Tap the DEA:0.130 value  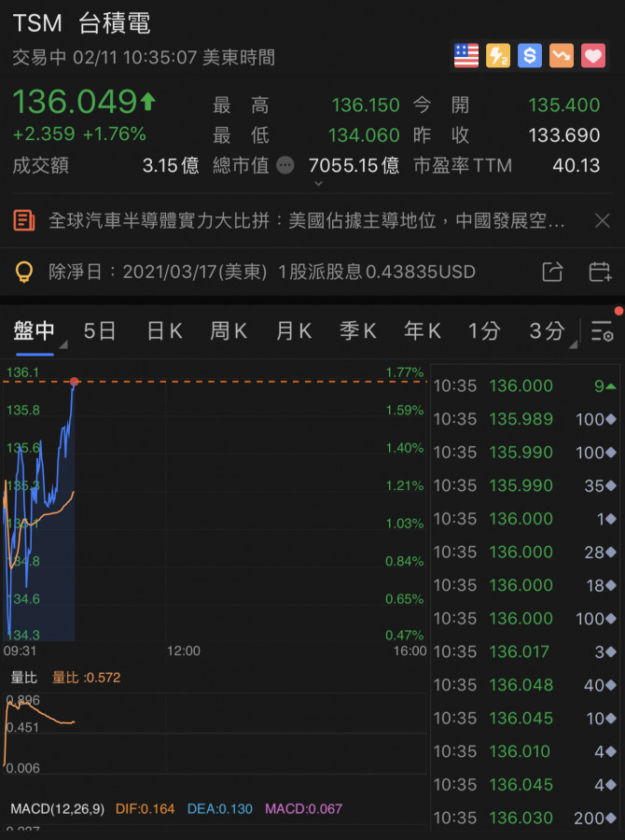[219, 808]
